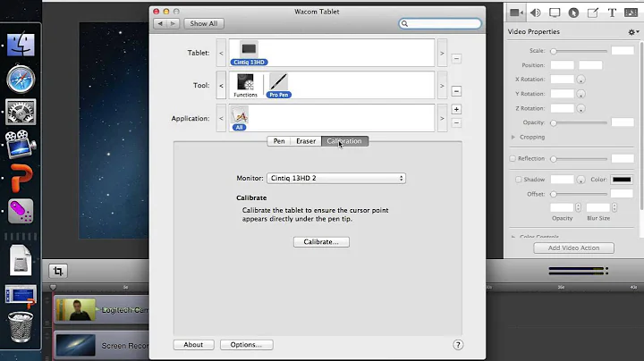Open the Monitor Cintiq 13HD 2 dropdown
The width and height of the screenshot is (644, 361).
click(x=336, y=178)
